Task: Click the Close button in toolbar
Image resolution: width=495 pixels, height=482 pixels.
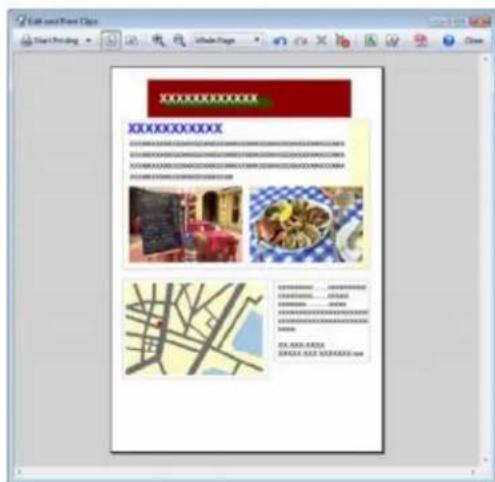Action: pyautogui.click(x=474, y=41)
